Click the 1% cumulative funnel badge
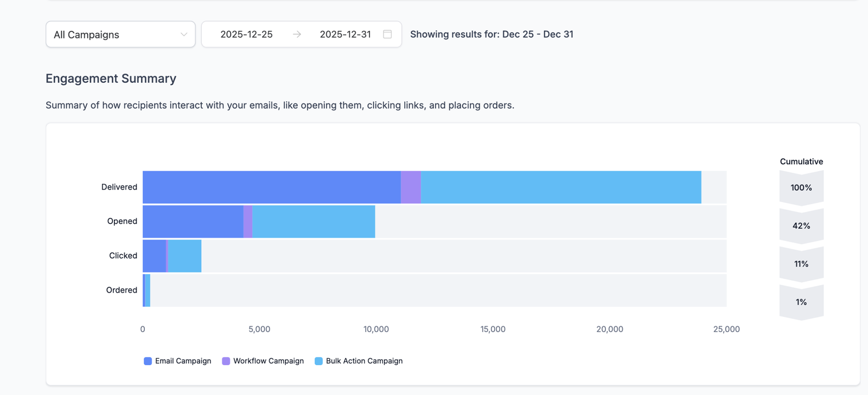 coord(801,302)
